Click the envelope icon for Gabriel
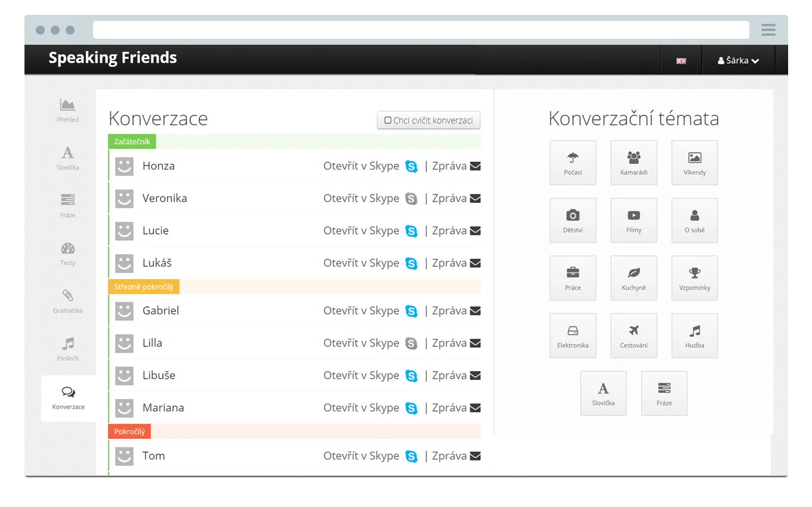The height and width of the screenshot is (507, 812). pyautogui.click(x=475, y=310)
